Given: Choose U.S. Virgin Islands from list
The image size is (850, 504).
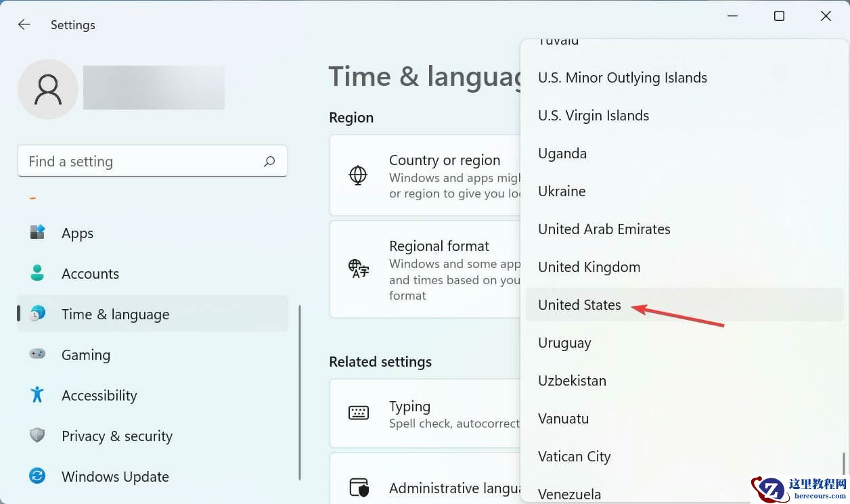Looking at the screenshot, I should point(684,116).
